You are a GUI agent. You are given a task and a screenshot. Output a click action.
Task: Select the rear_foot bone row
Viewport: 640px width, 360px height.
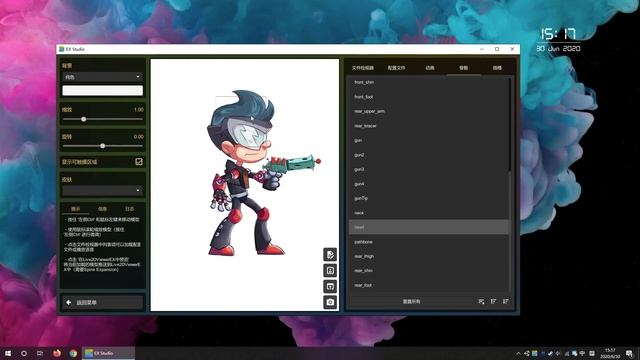pos(429,285)
